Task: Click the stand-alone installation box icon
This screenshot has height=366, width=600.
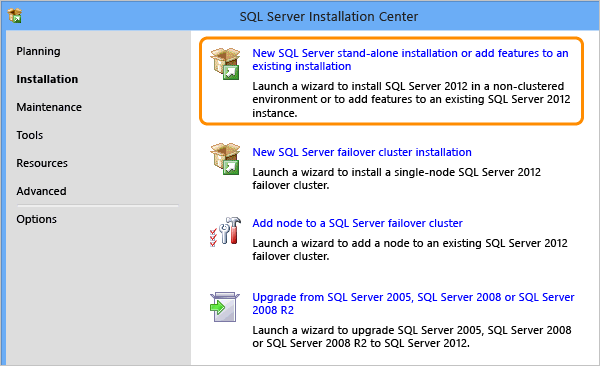Action: tap(225, 64)
